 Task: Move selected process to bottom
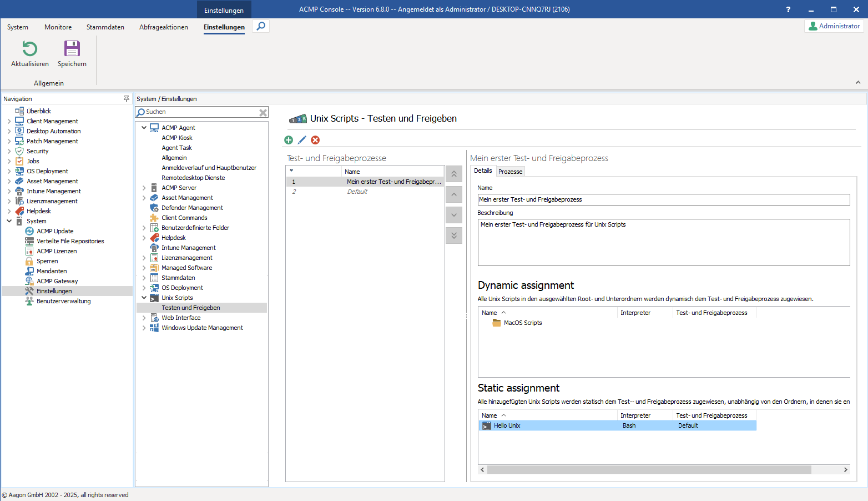(453, 236)
